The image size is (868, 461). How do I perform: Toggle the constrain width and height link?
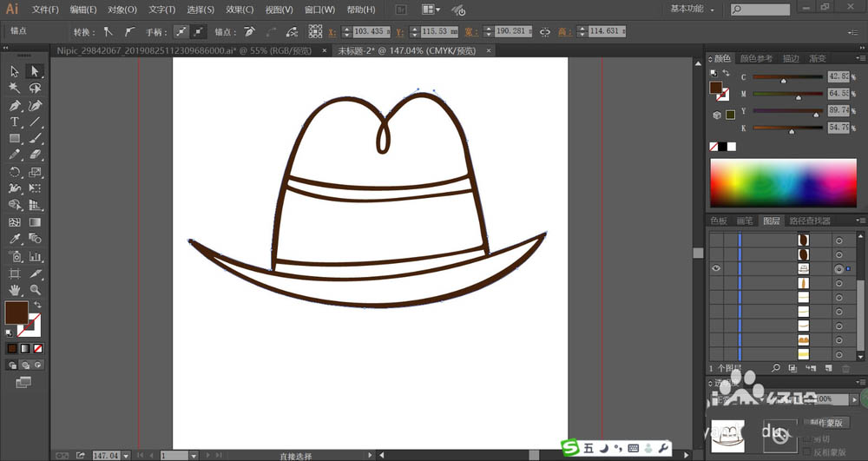pyautogui.click(x=545, y=32)
